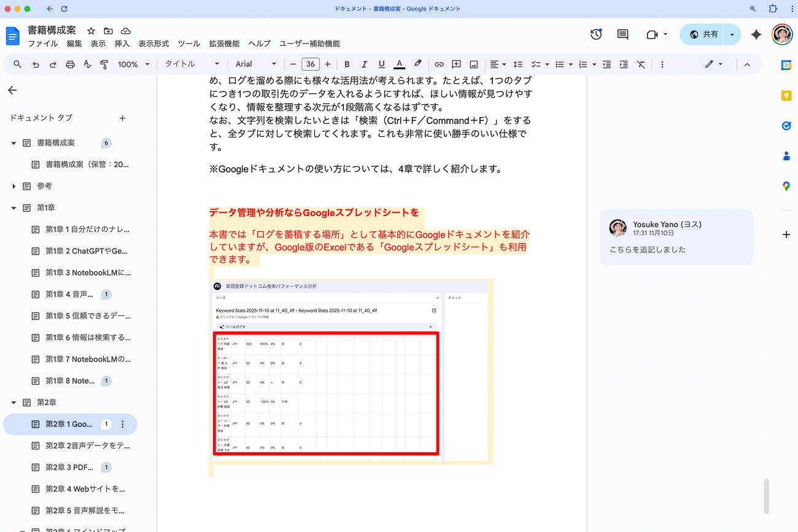Image resolution: width=798 pixels, height=532 pixels.
Task: Toggle bold formatting
Action: pyautogui.click(x=347, y=64)
